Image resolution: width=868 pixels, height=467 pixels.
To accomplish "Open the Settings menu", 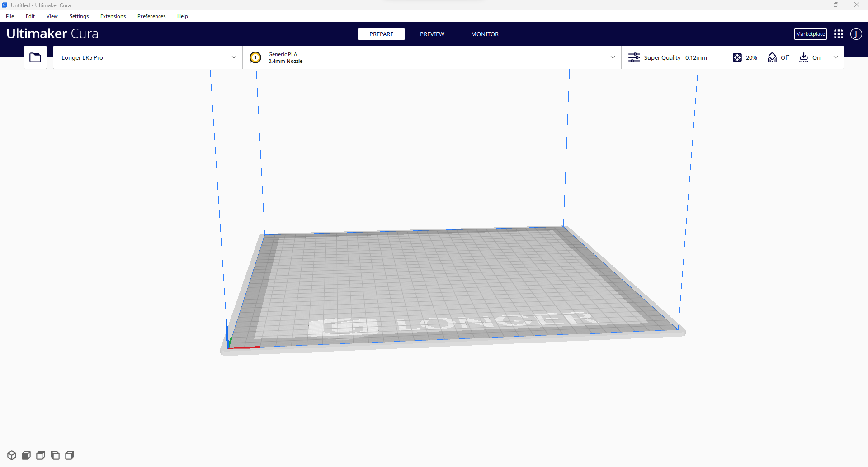I will point(79,16).
